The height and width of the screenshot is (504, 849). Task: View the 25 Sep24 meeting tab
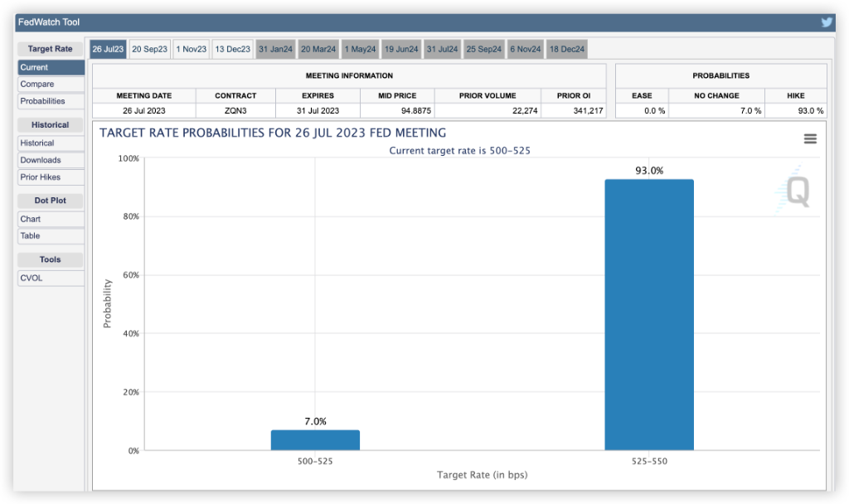[x=484, y=49]
